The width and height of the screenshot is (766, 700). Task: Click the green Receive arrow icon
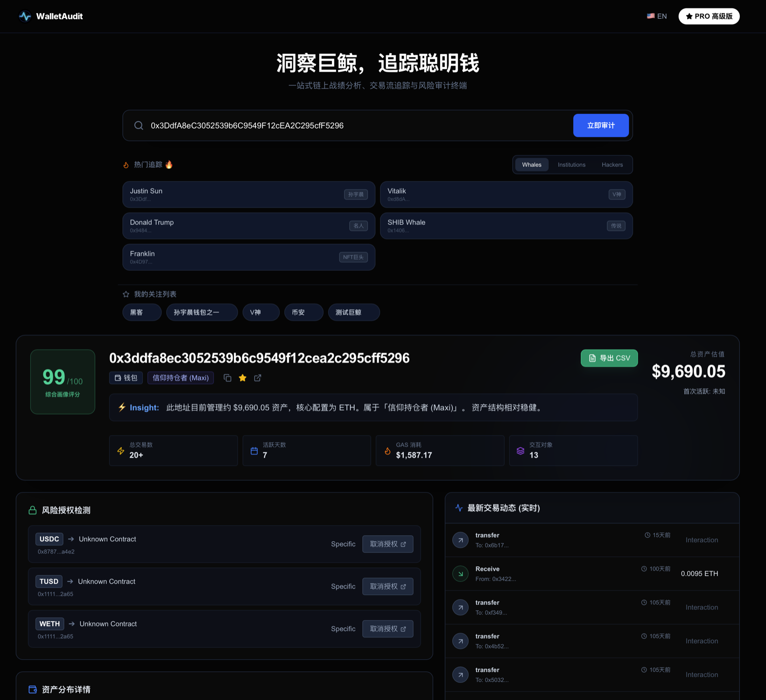point(461,573)
